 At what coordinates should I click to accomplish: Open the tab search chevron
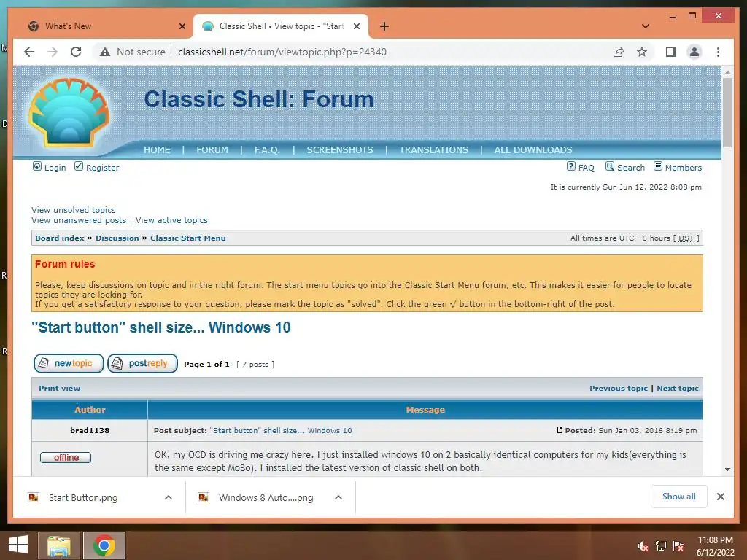pyautogui.click(x=646, y=26)
